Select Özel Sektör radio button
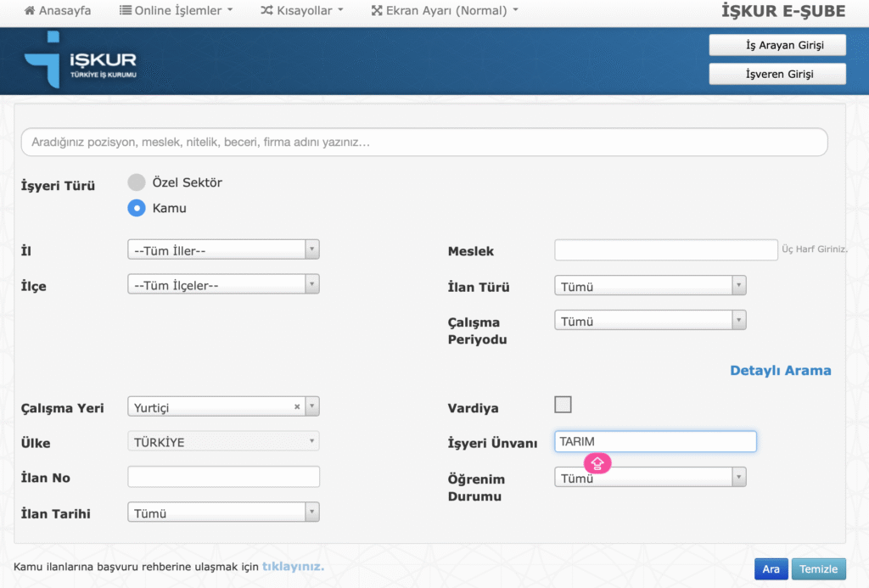 click(137, 182)
